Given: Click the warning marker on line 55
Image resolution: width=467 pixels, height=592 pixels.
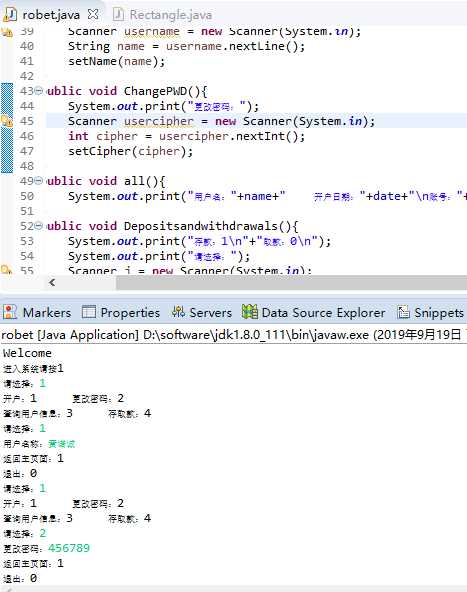Looking at the screenshot, I should [7, 270].
